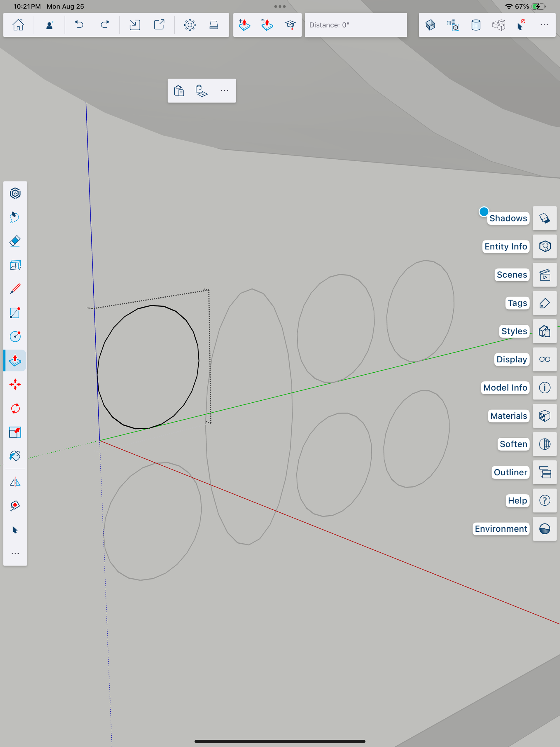560x747 pixels.
Task: Open the Shadows panel
Action: [545, 218]
